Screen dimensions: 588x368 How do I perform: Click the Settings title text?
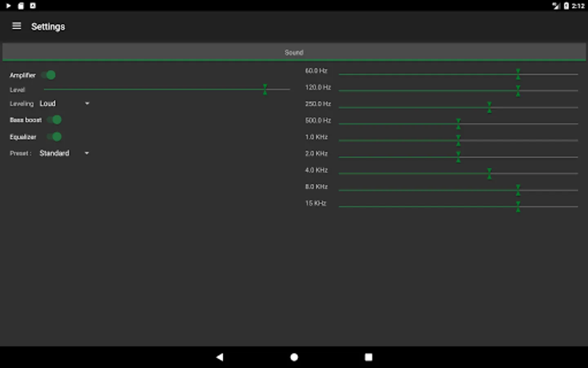[48, 27]
